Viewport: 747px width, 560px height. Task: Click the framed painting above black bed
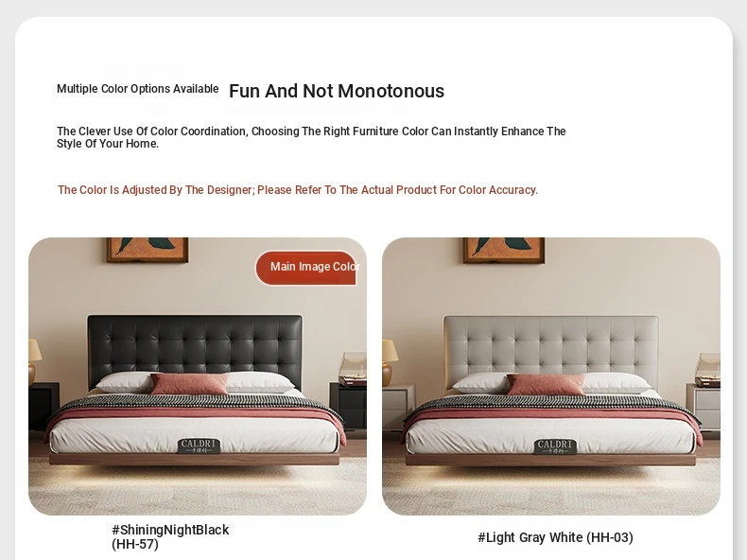(x=148, y=250)
